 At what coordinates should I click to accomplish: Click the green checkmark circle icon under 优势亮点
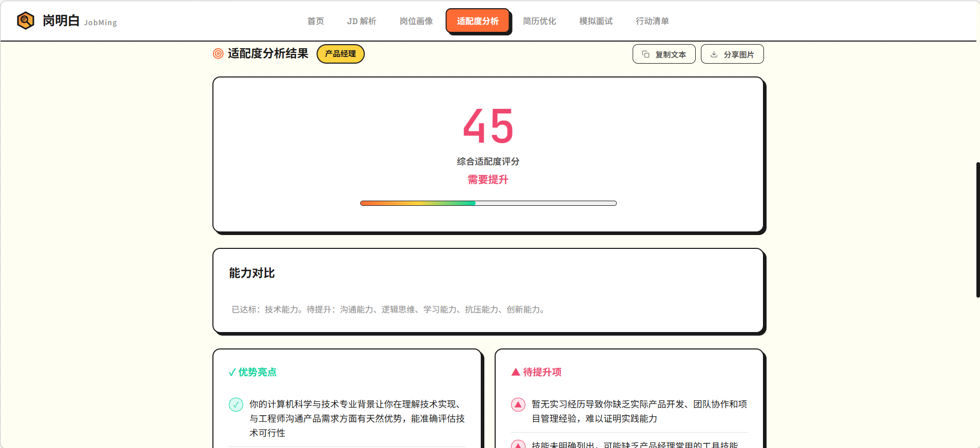236,404
